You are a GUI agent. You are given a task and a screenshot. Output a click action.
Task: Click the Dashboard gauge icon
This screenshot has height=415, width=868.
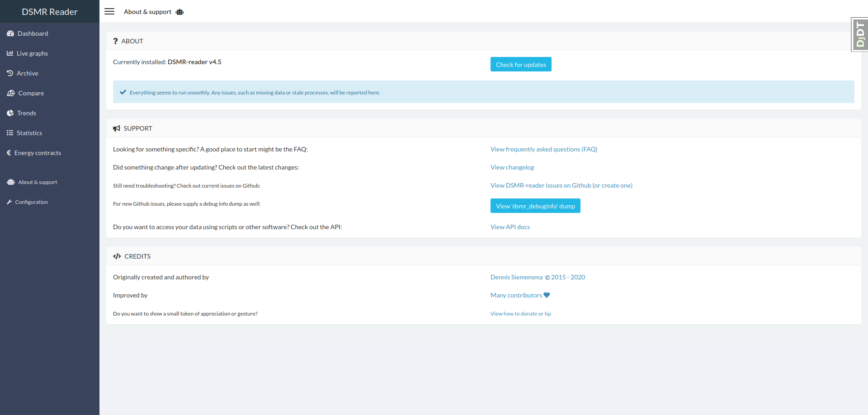(10, 33)
